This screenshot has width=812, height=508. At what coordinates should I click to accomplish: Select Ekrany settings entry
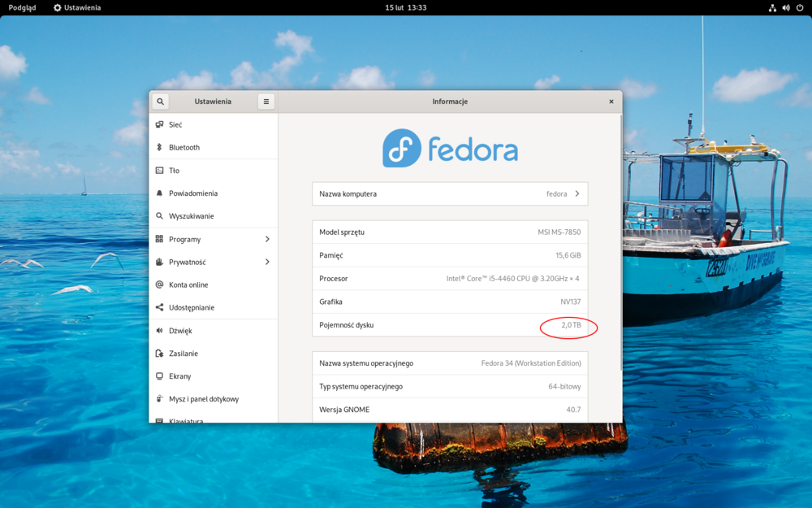(x=214, y=376)
